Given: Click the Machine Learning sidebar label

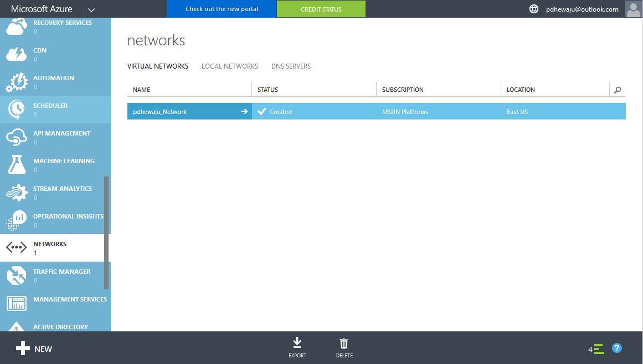Looking at the screenshot, I should tap(64, 161).
